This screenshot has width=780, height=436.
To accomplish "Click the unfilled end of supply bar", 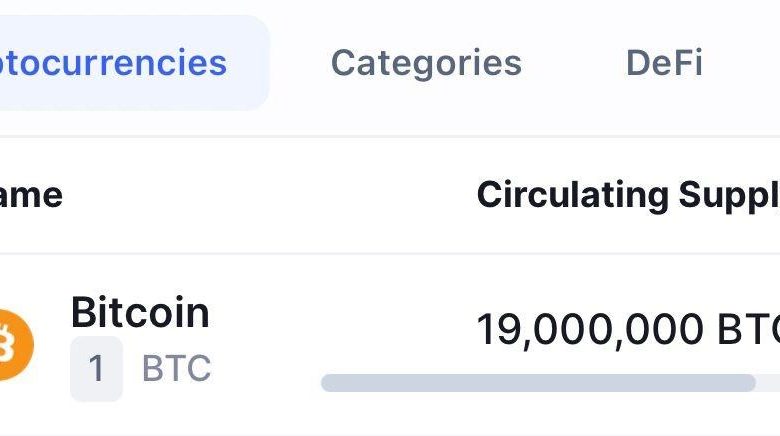I will [x=768, y=383].
